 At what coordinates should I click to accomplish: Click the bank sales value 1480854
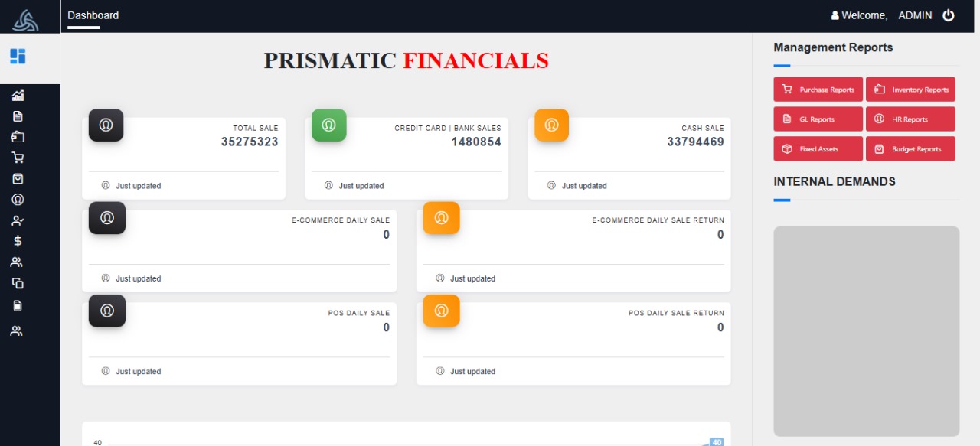click(x=476, y=142)
